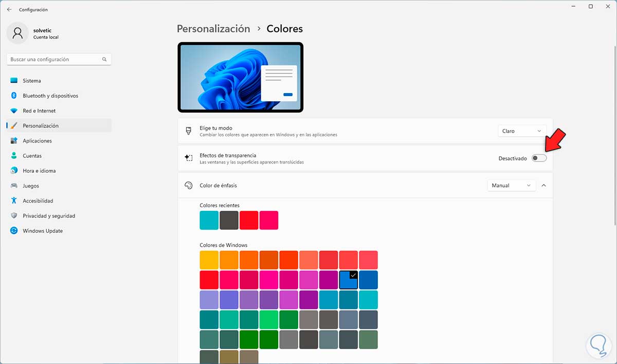617x364 pixels.
Task: Open Juegos controller icon
Action: click(x=14, y=186)
